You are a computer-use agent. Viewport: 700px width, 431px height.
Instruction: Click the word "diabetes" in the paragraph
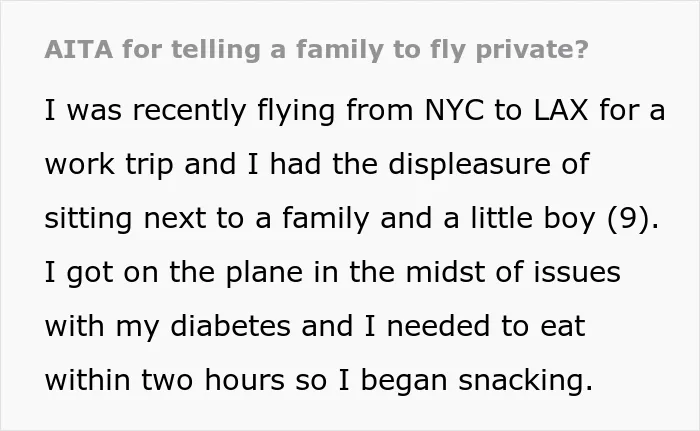tap(230, 326)
